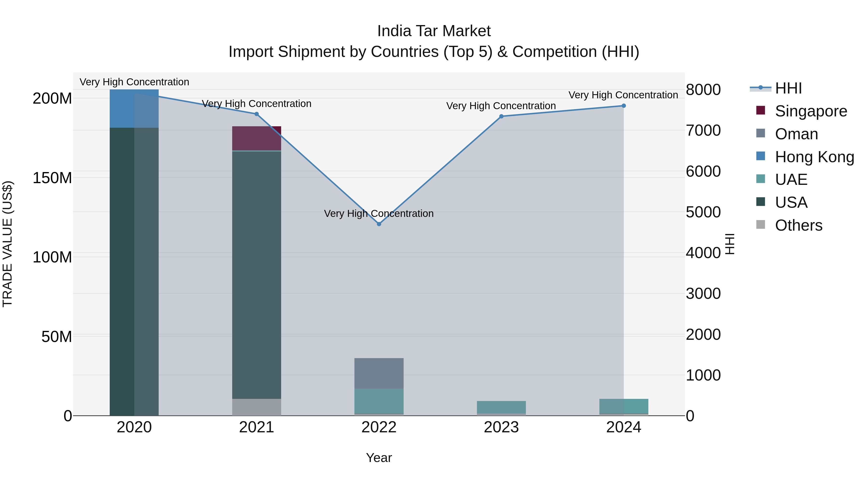This screenshot has height=488, width=868.
Task: Click the 150M trade value tick label
Action: 52,178
